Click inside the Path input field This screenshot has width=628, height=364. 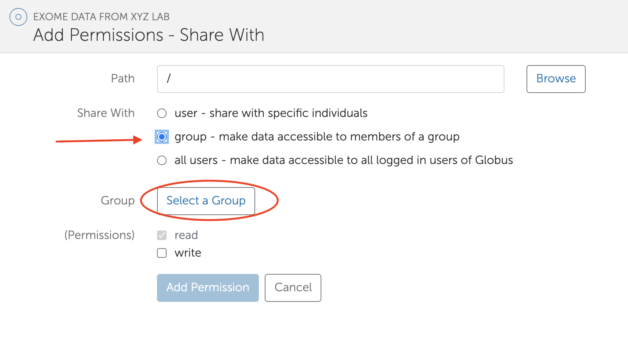[x=330, y=79]
